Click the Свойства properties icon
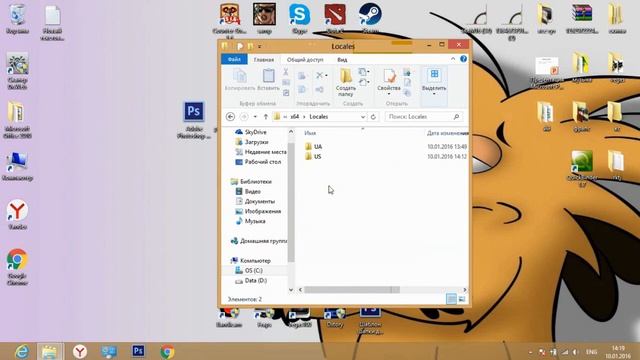Viewport: 640px width, 360px height. pos(389,76)
